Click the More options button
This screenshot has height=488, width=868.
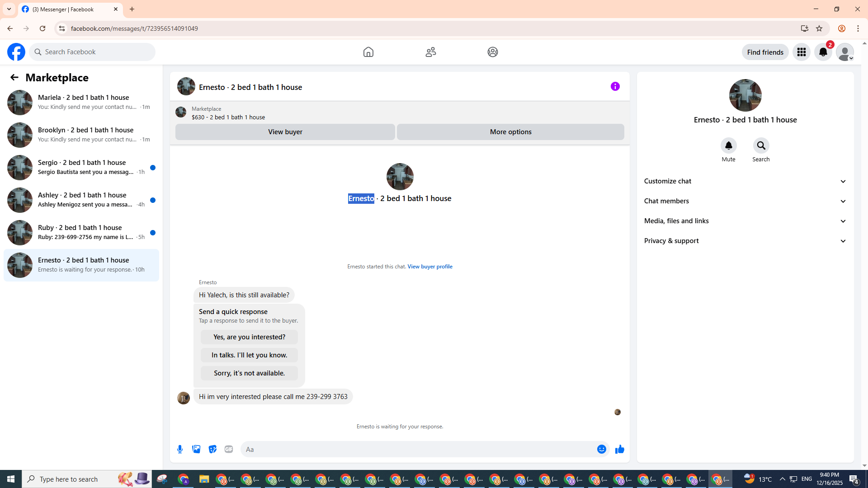(511, 132)
